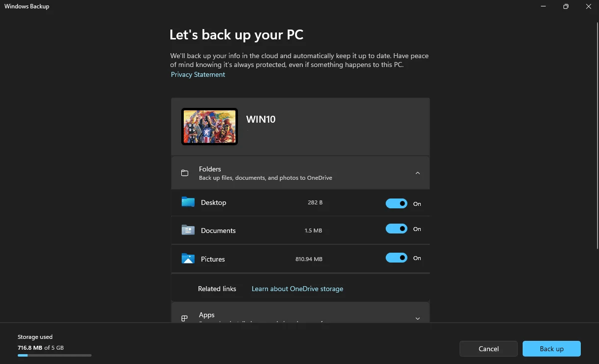Screen dimensions: 599x364
Task: Click the 282 B size value
Action: click(315, 202)
